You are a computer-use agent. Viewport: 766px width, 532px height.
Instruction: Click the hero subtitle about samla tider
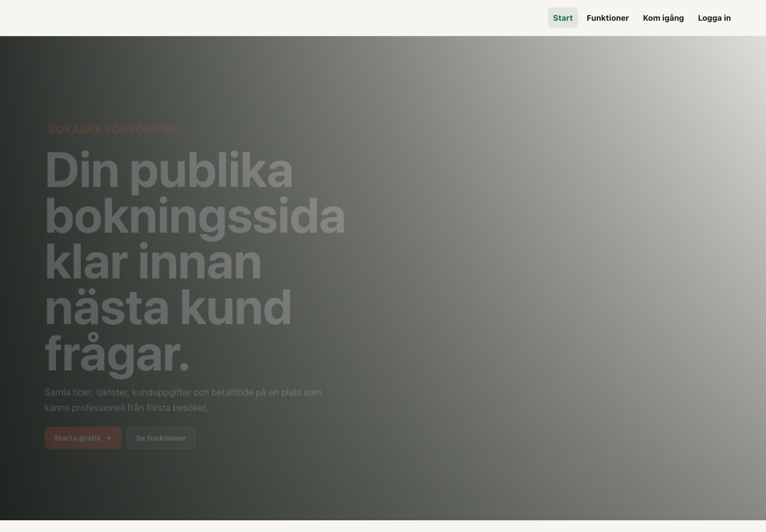(x=183, y=400)
